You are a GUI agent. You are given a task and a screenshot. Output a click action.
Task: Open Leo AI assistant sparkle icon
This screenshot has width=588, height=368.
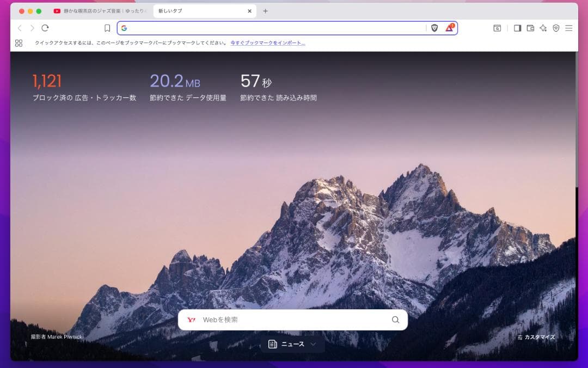pyautogui.click(x=543, y=28)
